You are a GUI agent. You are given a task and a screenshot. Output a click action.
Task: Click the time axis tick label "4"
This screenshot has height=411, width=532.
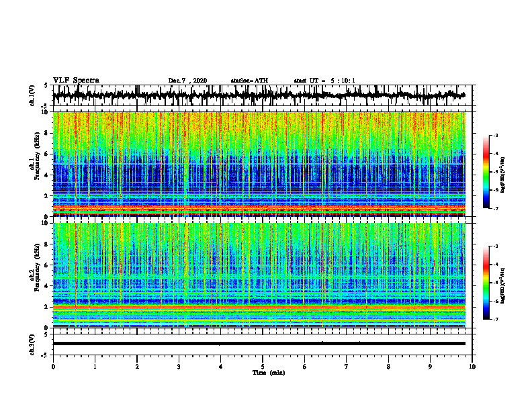(220, 367)
